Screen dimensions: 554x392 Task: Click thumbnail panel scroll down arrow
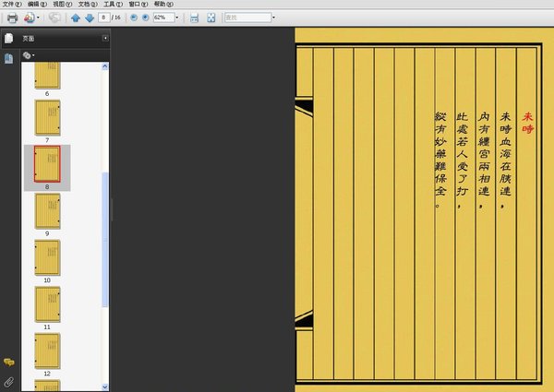tap(105, 387)
